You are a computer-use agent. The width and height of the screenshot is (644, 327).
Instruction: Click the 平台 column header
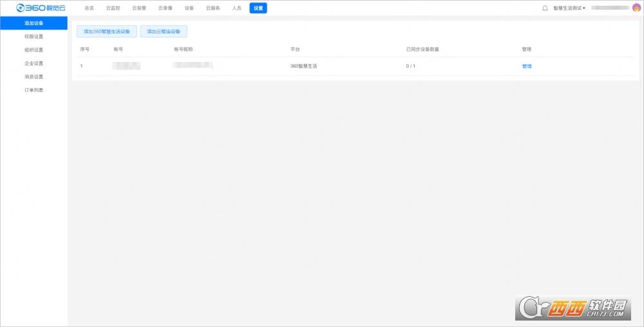295,49
